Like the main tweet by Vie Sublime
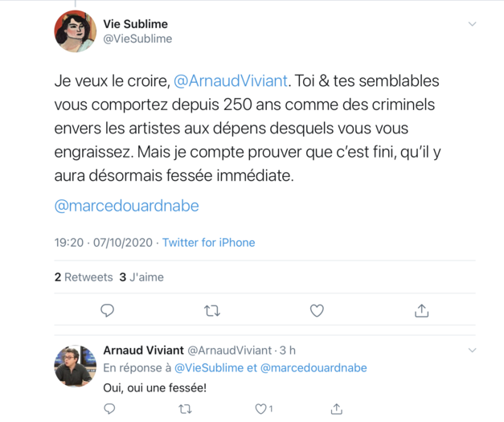 click(x=317, y=310)
